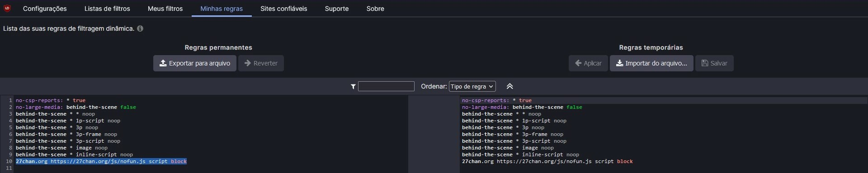
Task: Click line number 11 in permanent rules gutter
Action: 9,168
